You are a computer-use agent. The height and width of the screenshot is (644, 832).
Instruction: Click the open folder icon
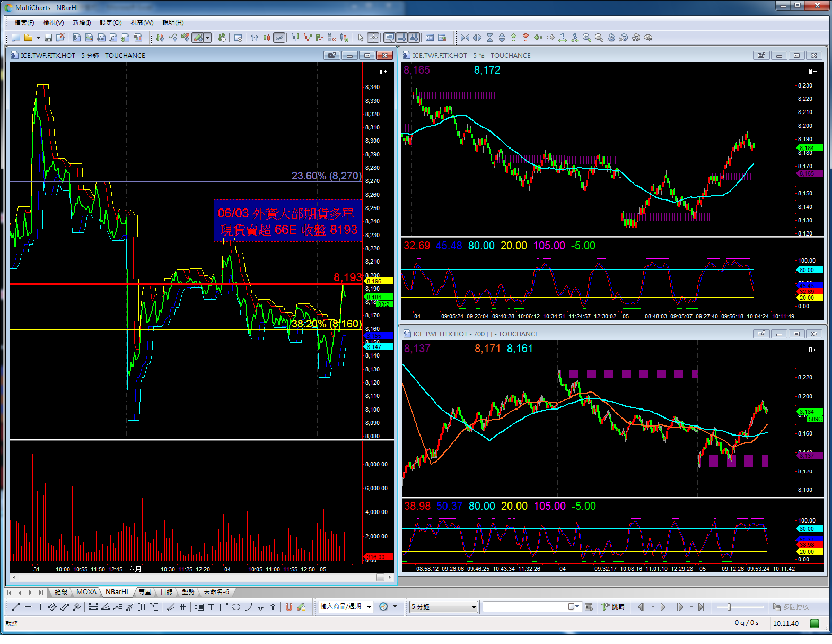pyautogui.click(x=28, y=38)
